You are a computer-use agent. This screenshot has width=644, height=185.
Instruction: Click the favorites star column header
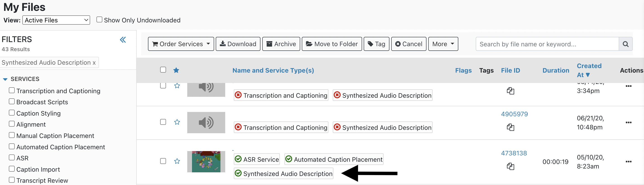[176, 70]
